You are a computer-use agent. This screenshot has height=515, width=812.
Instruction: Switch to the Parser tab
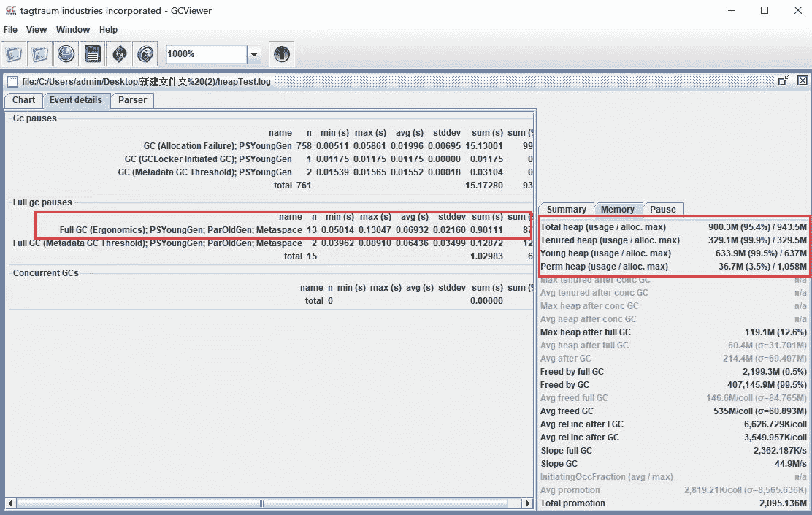click(x=133, y=100)
